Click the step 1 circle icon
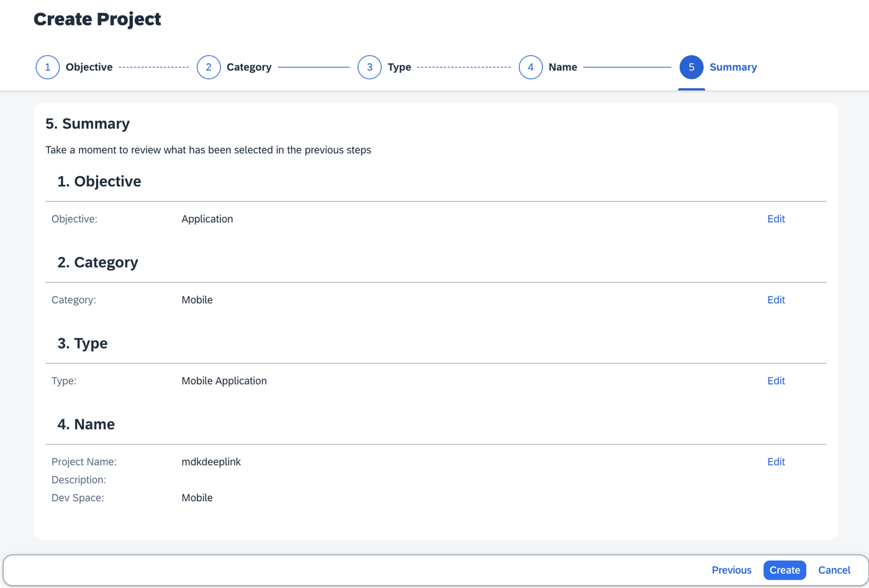 [48, 67]
